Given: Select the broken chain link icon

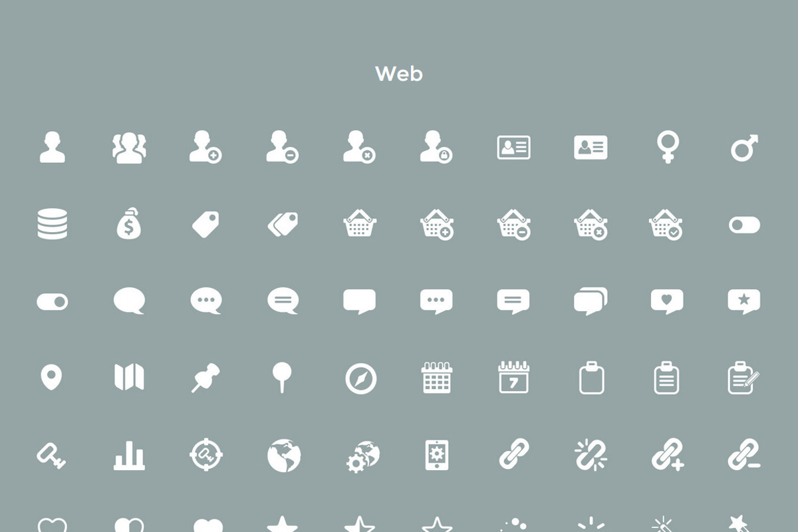Looking at the screenshot, I should pos(591,455).
